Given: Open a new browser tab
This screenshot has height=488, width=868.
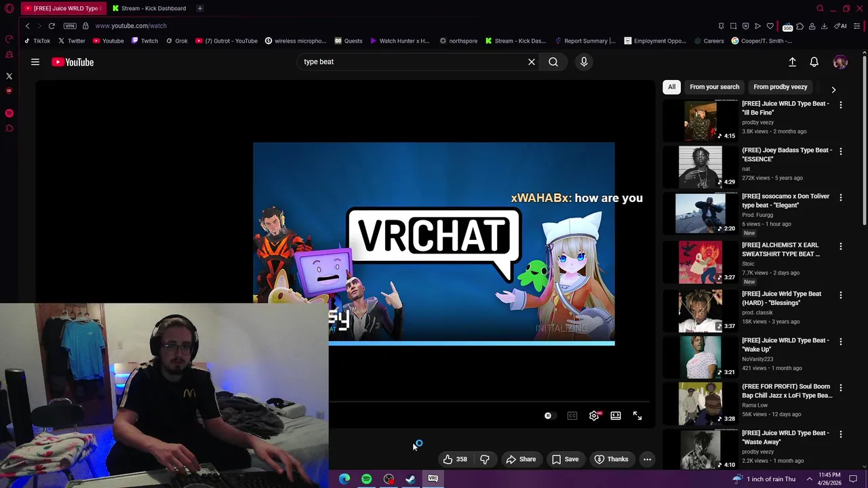Looking at the screenshot, I should 199,8.
